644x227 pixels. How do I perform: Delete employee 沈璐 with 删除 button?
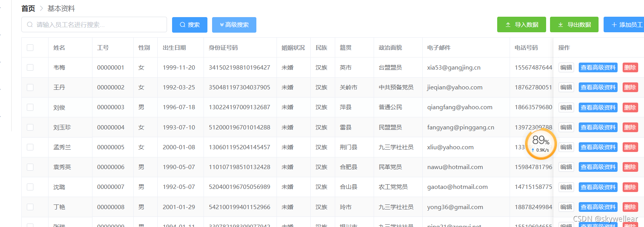[630, 187]
